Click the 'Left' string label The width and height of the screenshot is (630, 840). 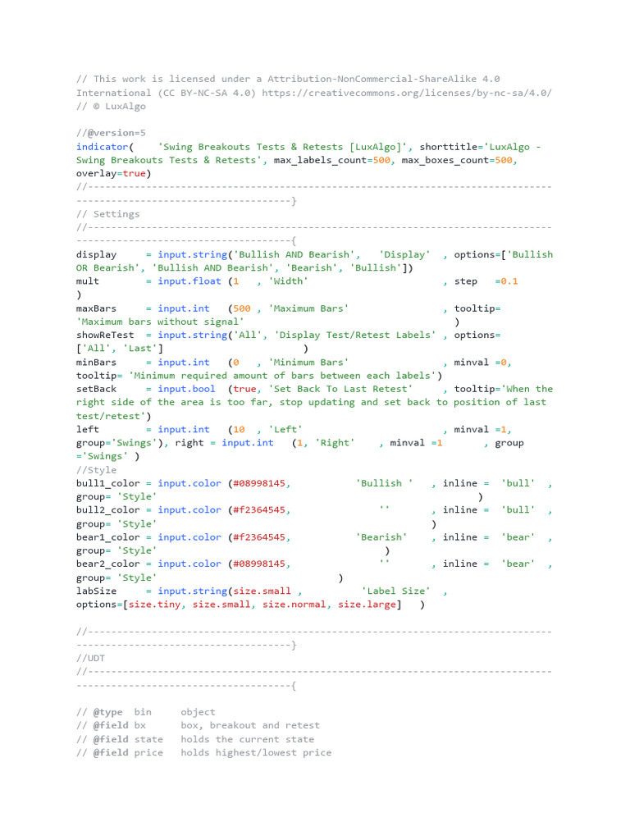285,430
